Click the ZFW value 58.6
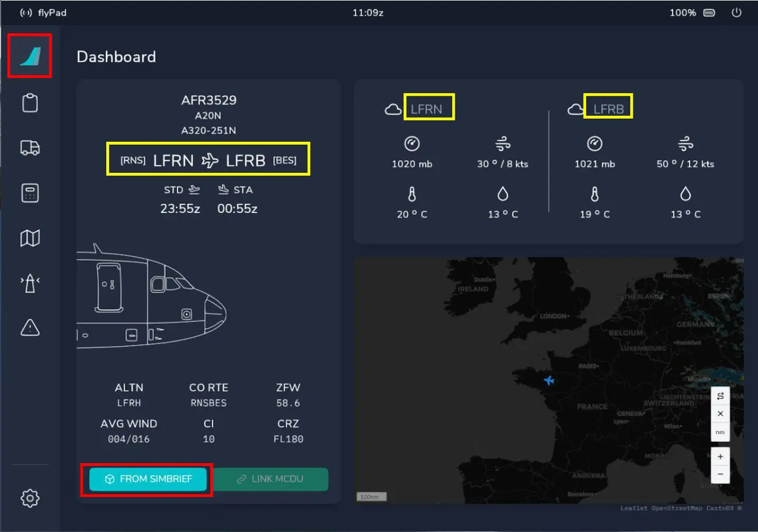Image resolution: width=758 pixels, height=532 pixels. (288, 403)
